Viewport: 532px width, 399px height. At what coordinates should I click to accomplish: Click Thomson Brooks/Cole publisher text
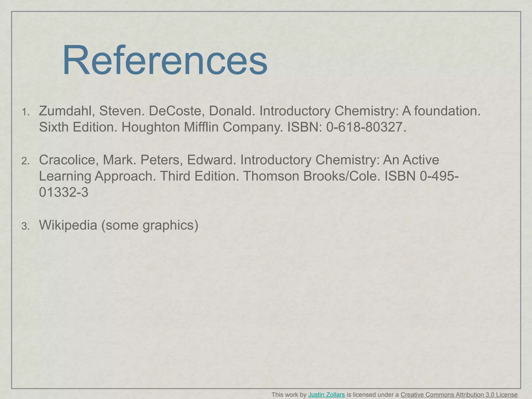click(311, 176)
